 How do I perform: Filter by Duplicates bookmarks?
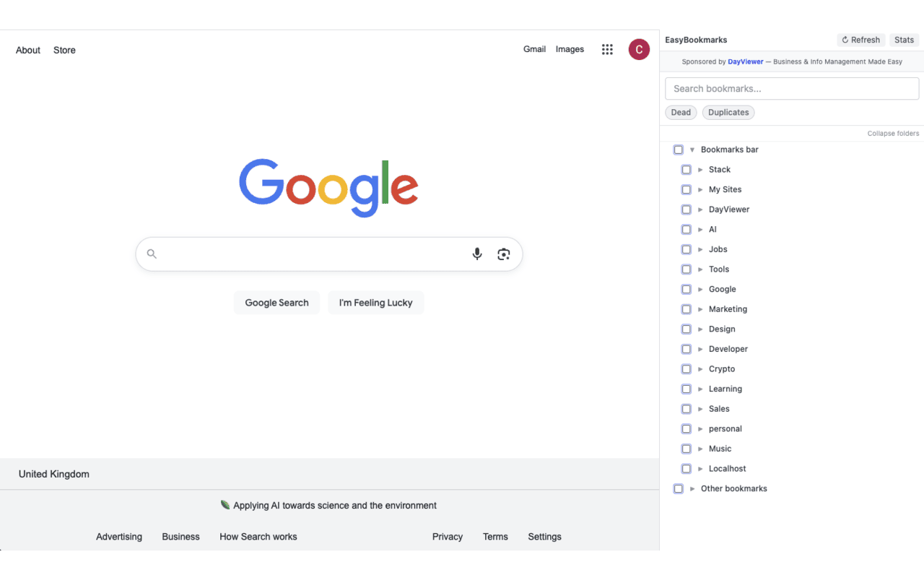tap(728, 112)
